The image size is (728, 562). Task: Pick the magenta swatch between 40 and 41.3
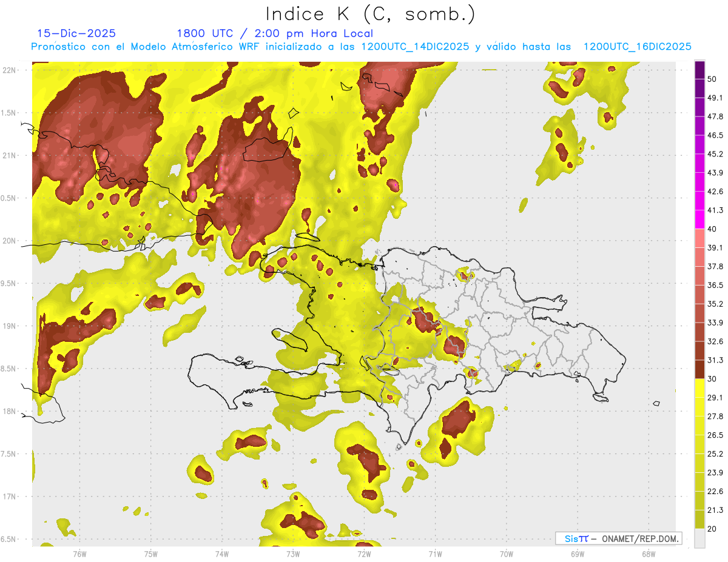tap(699, 219)
